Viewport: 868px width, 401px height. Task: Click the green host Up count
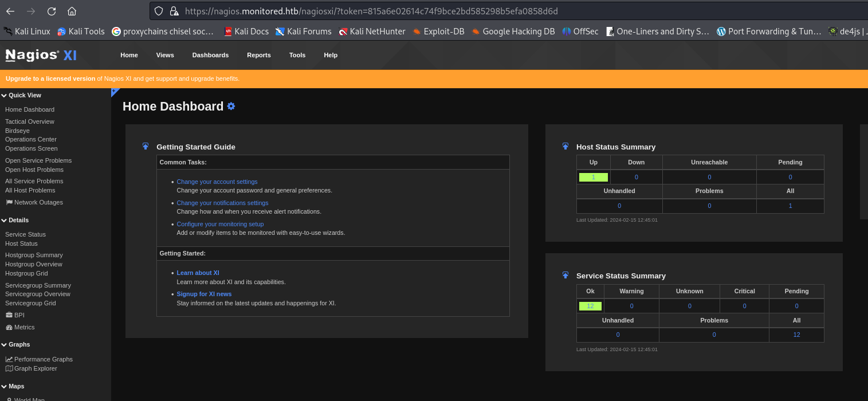594,177
